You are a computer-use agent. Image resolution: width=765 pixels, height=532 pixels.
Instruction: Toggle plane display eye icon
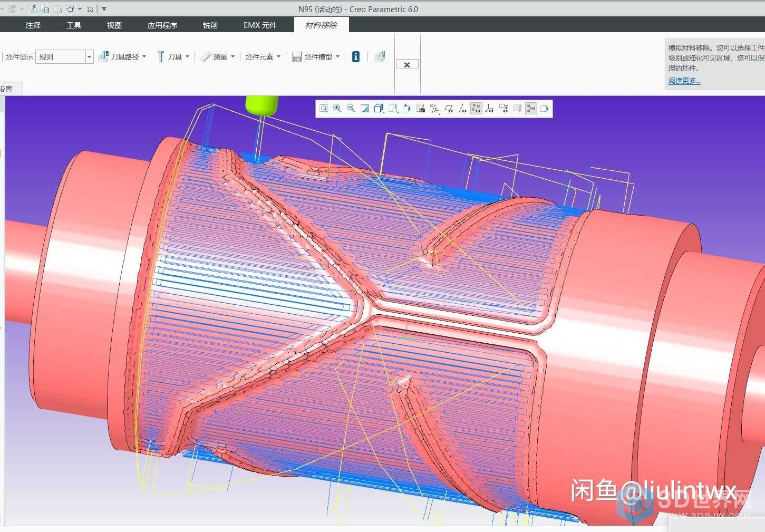(x=448, y=109)
